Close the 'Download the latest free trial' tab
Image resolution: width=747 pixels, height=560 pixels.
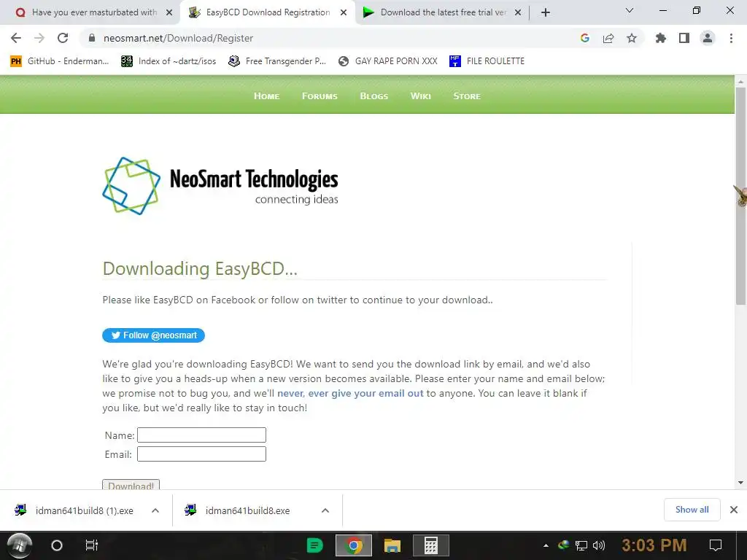pos(518,12)
